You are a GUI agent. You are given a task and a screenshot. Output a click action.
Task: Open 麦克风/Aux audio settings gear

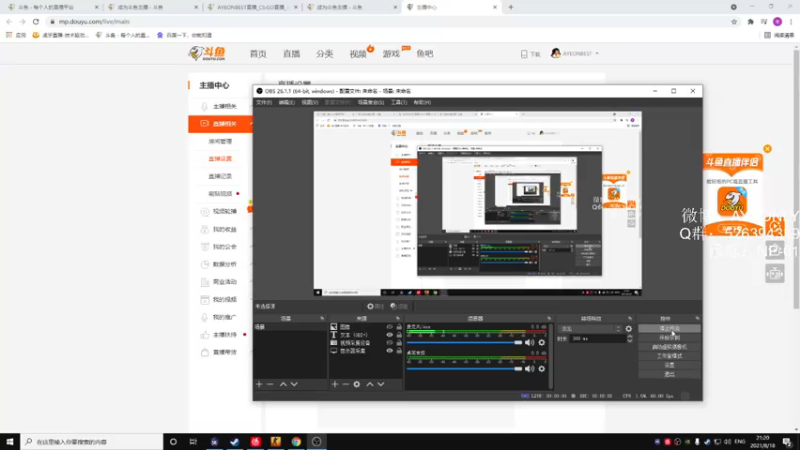click(x=541, y=342)
